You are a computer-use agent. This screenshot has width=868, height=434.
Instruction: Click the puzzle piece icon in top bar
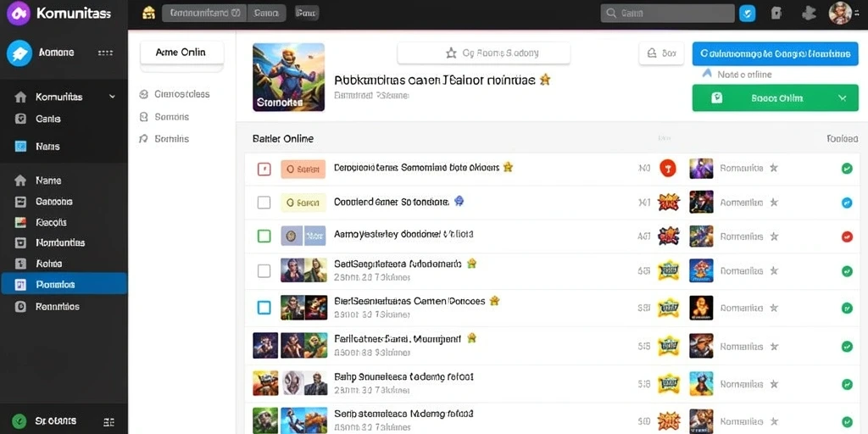(x=809, y=14)
